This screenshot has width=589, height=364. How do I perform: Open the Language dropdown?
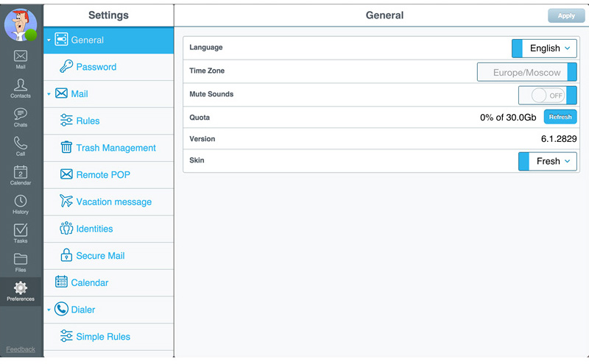(545, 49)
